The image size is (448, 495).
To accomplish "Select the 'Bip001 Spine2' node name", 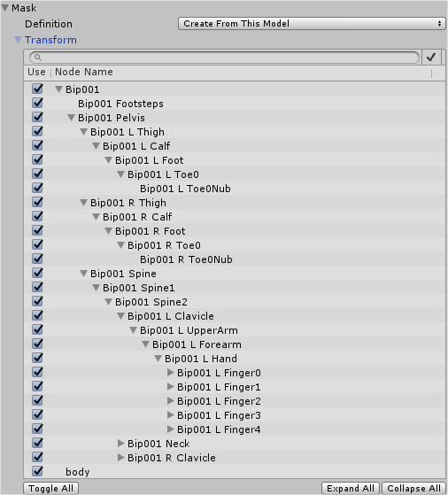I will point(151,302).
